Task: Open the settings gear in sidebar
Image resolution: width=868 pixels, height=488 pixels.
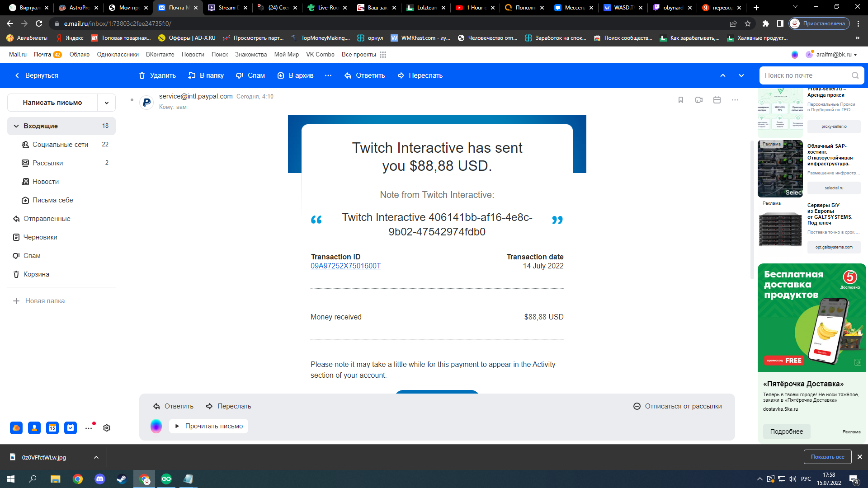Action: [107, 428]
